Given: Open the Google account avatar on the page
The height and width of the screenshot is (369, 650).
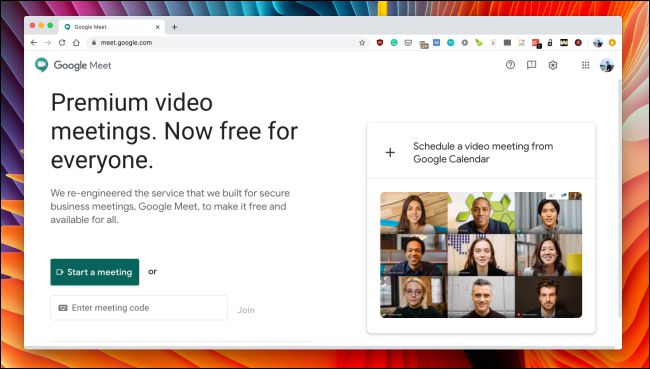Looking at the screenshot, I should [x=606, y=65].
